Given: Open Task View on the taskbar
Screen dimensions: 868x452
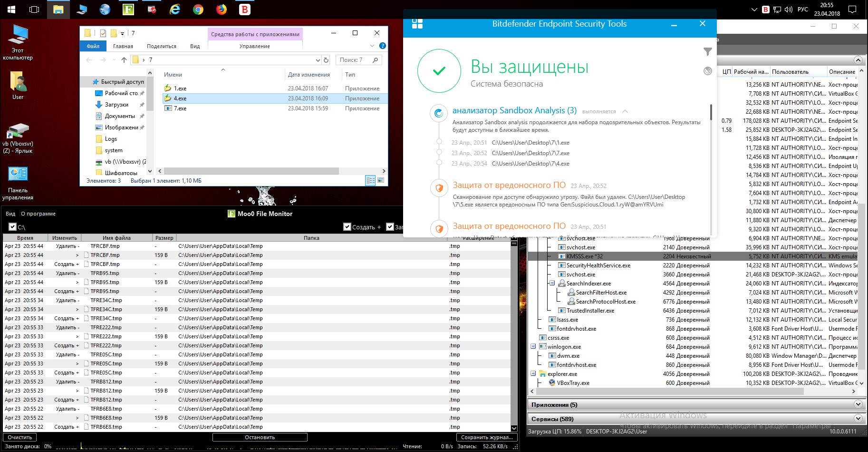Looking at the screenshot, I should [x=34, y=10].
